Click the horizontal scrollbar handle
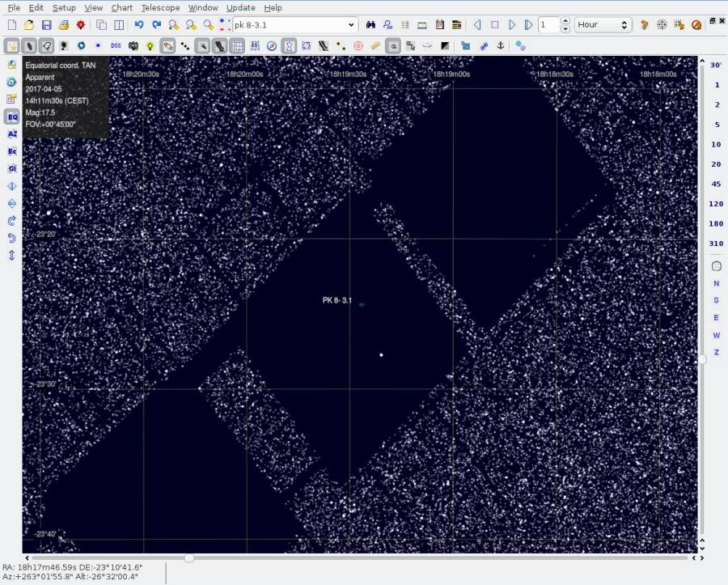 tap(189, 558)
